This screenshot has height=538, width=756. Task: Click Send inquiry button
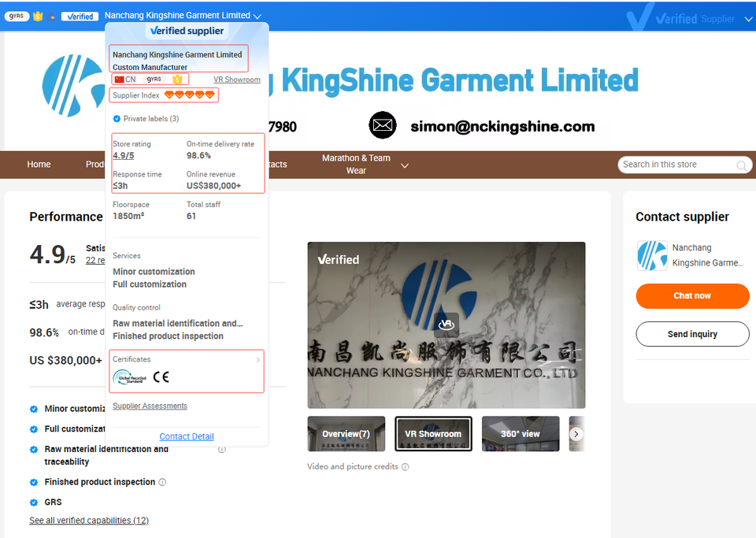[692, 334]
